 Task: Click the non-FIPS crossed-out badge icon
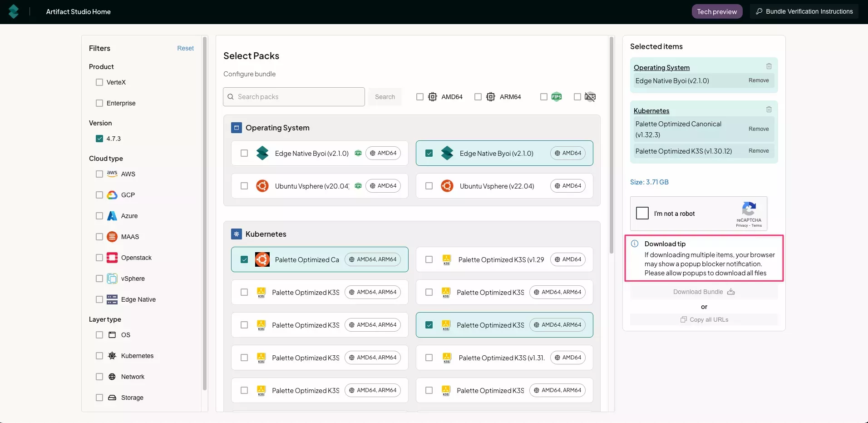tap(590, 97)
